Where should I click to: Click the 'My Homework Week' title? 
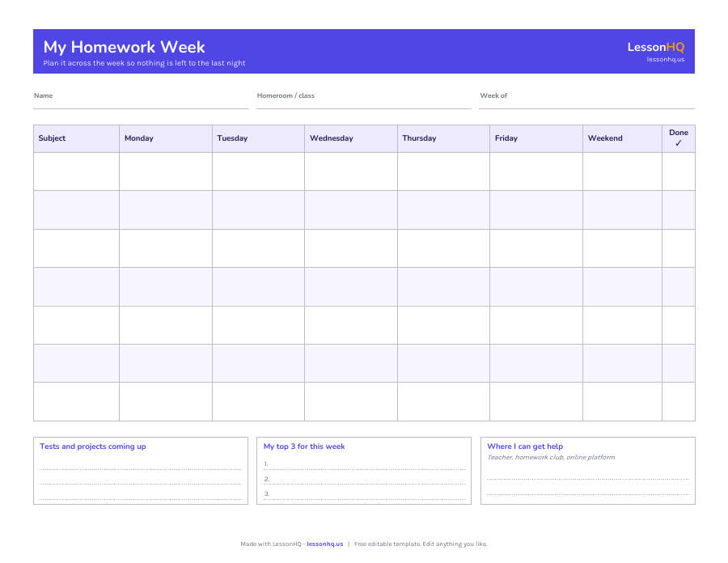point(124,47)
